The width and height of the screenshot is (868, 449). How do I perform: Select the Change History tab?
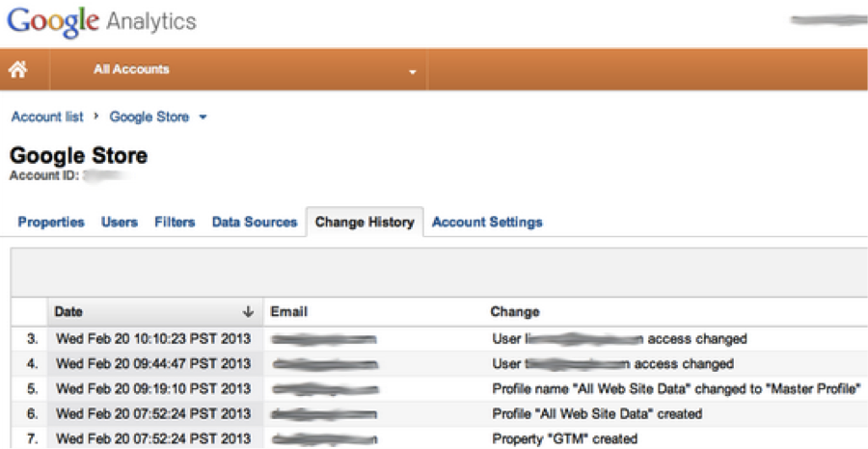[365, 223]
